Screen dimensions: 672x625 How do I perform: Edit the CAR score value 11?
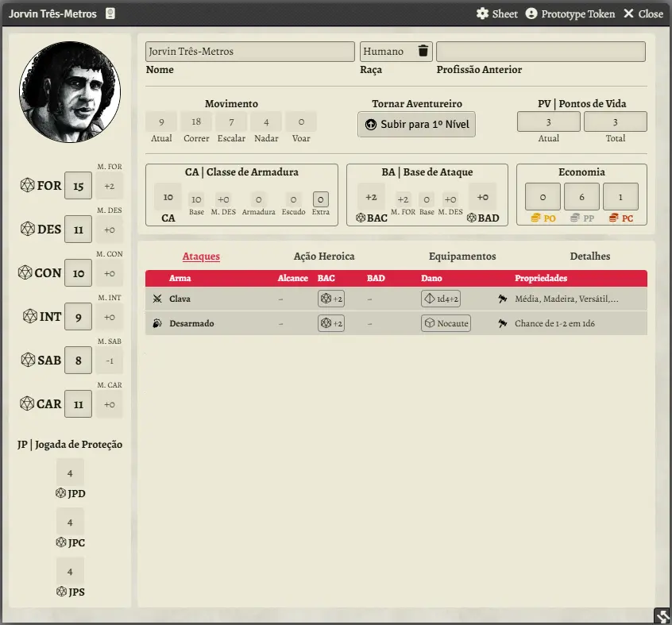(78, 404)
